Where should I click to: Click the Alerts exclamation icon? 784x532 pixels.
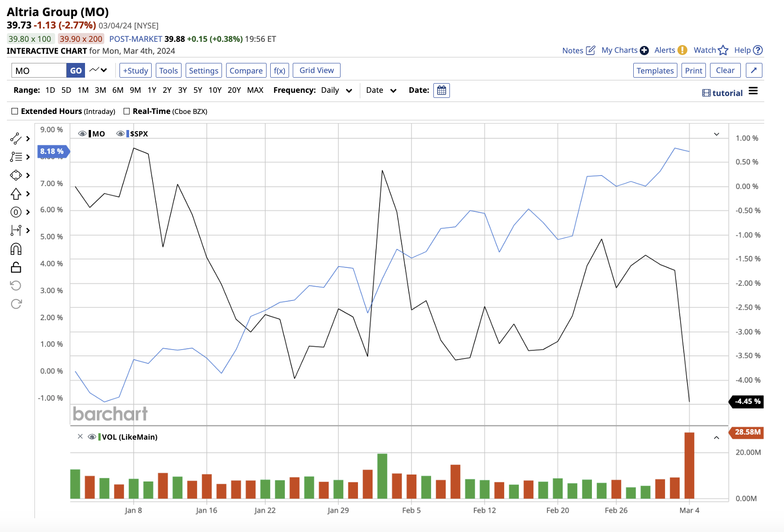point(682,50)
